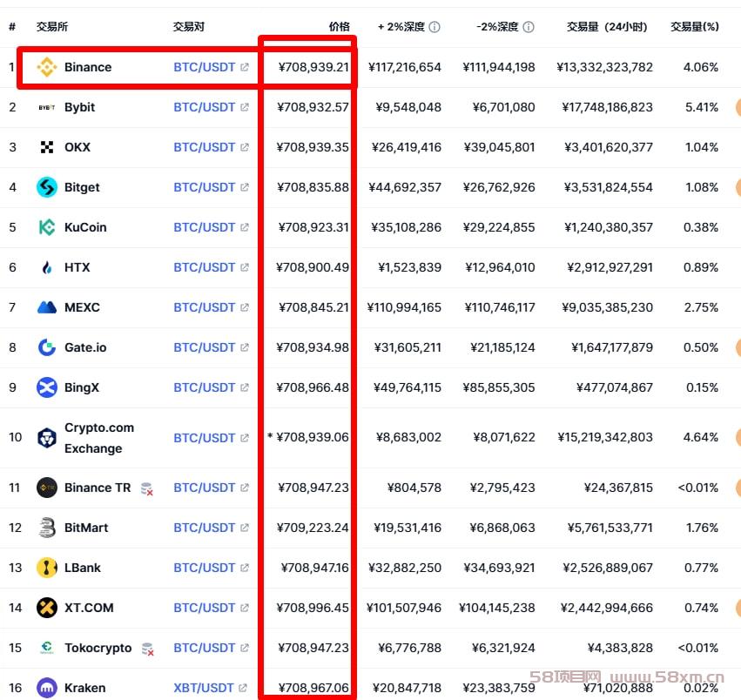Click the XT.COM exchange logo
This screenshot has height=700, width=741.
tap(47, 608)
